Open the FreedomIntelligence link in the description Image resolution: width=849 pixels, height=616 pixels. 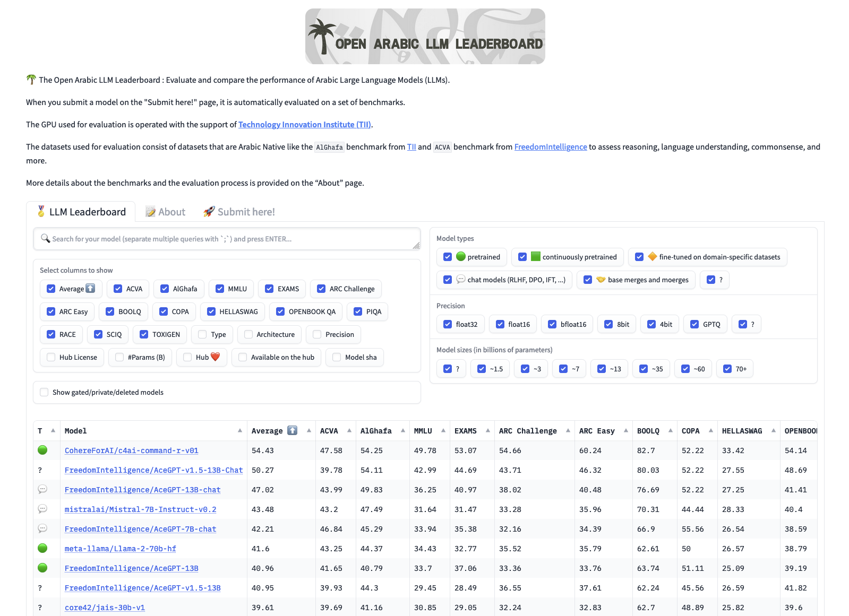tap(551, 147)
